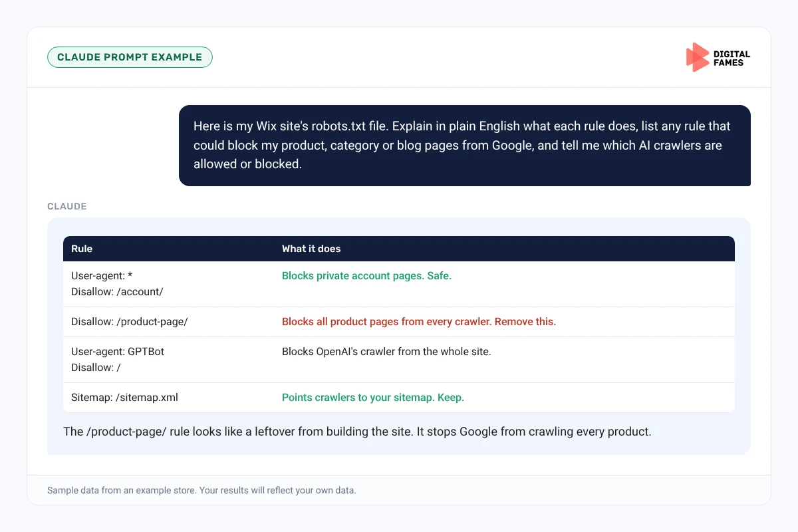Click the Sample data footer note
Screen dimensions: 798x532
(201, 490)
